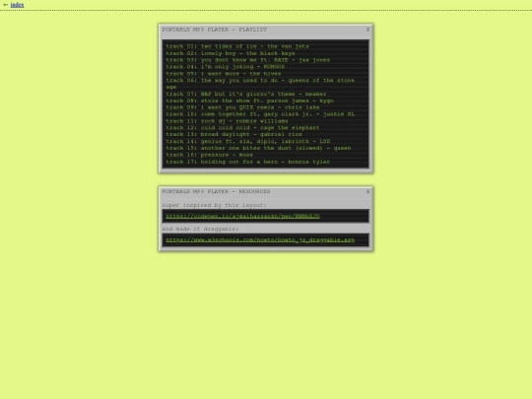Close the Resources window with X
532x399 pixels.
(367, 192)
